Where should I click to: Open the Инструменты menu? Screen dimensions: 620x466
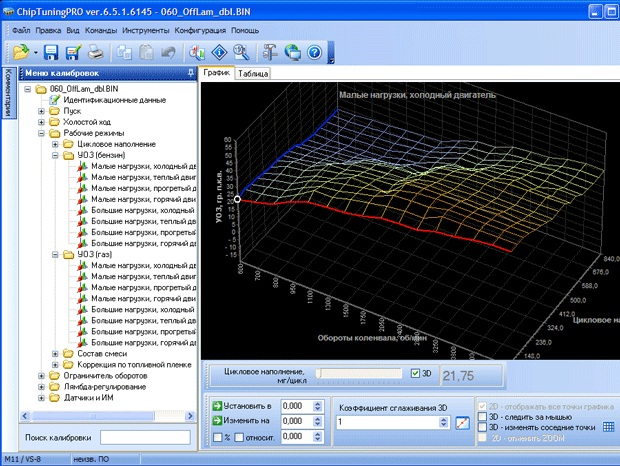(x=146, y=30)
